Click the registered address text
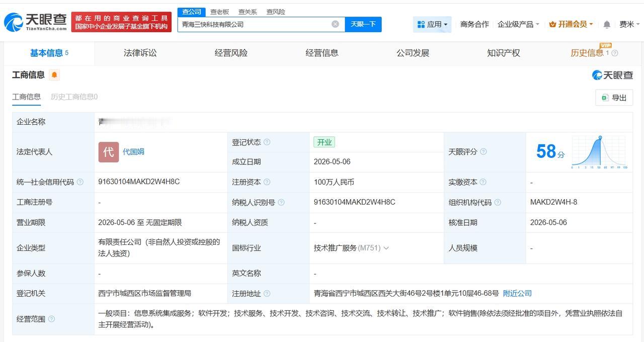This screenshot has height=342, width=644. pyautogui.click(x=407, y=293)
